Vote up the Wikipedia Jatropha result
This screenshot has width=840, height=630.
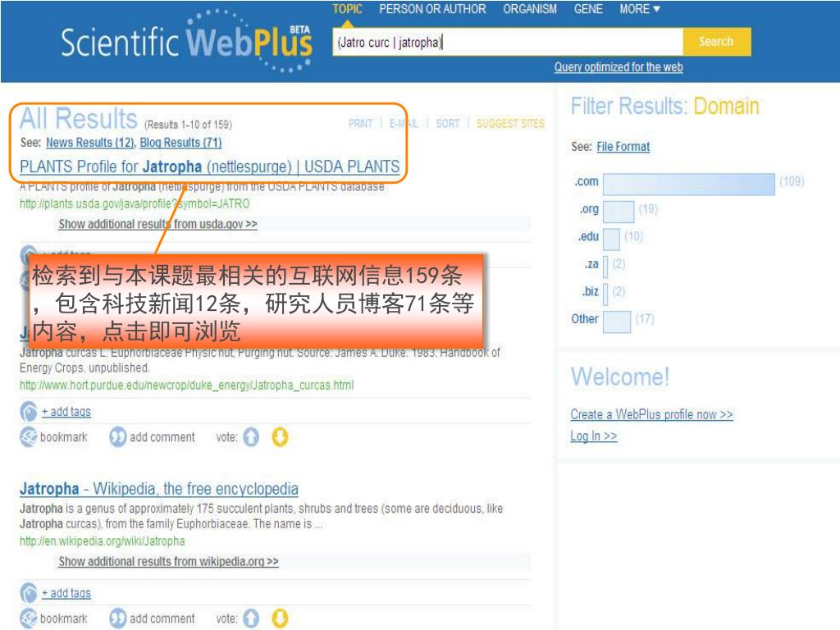pos(251,619)
